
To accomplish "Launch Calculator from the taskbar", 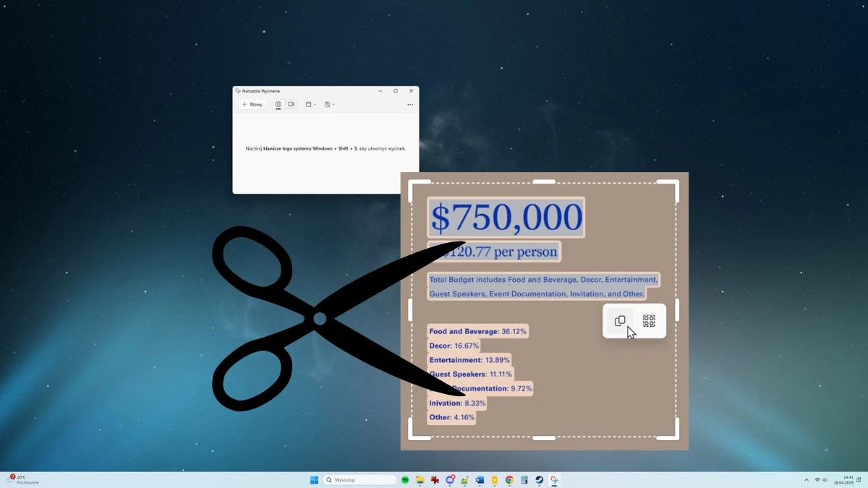I will (x=524, y=479).
